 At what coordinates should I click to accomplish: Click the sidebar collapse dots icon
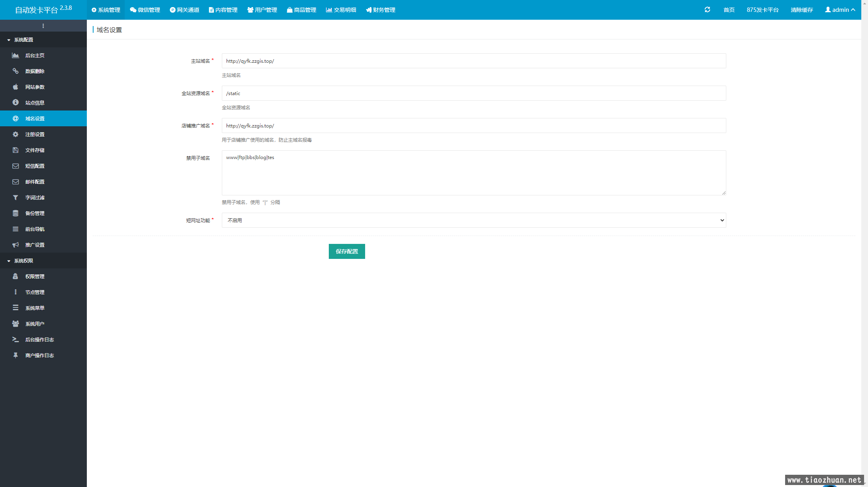click(43, 26)
